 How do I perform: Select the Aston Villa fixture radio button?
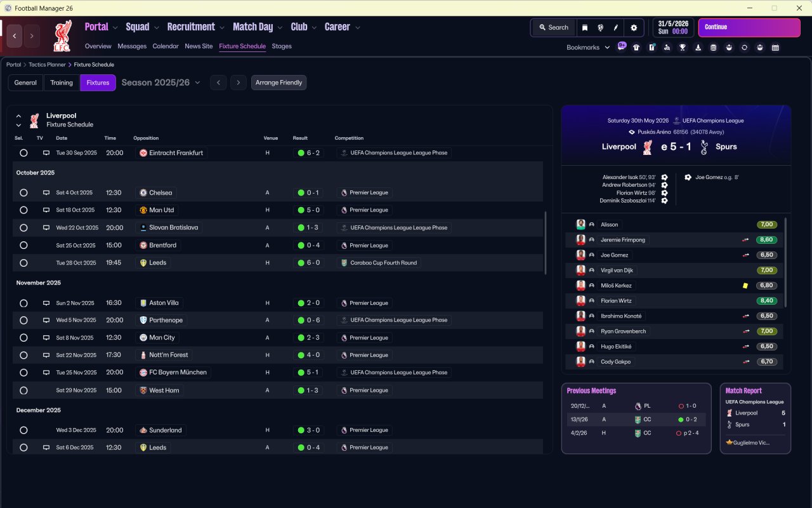coord(23,303)
